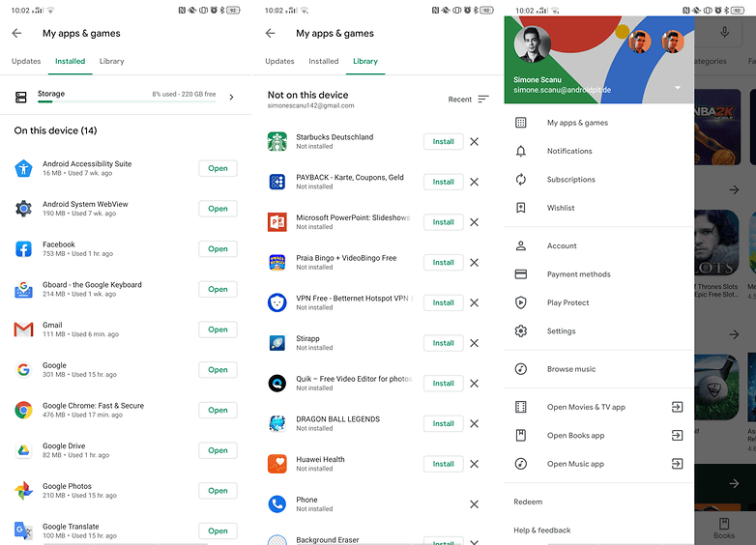
Task: Tap the Android Accessibility Suite app icon
Action: tap(23, 168)
